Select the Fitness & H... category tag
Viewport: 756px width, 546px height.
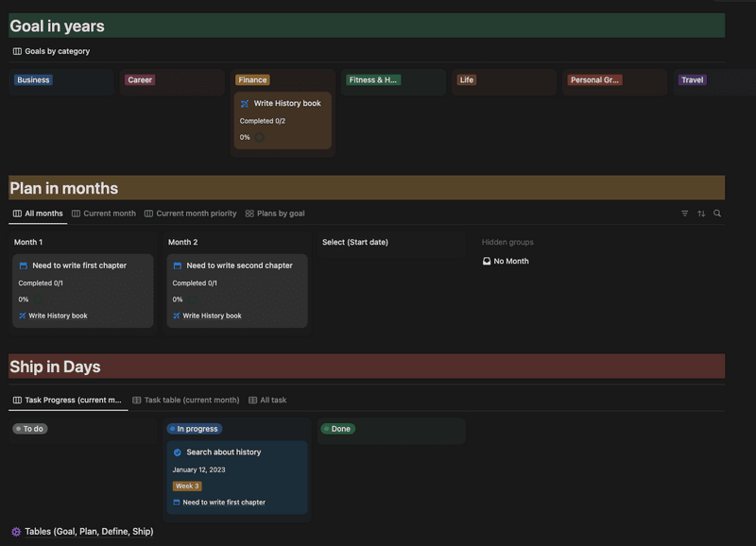372,80
